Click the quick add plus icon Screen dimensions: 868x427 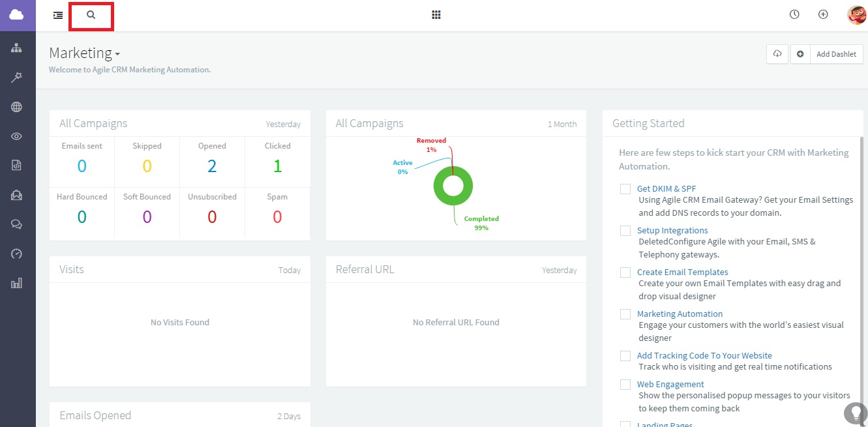(x=823, y=14)
